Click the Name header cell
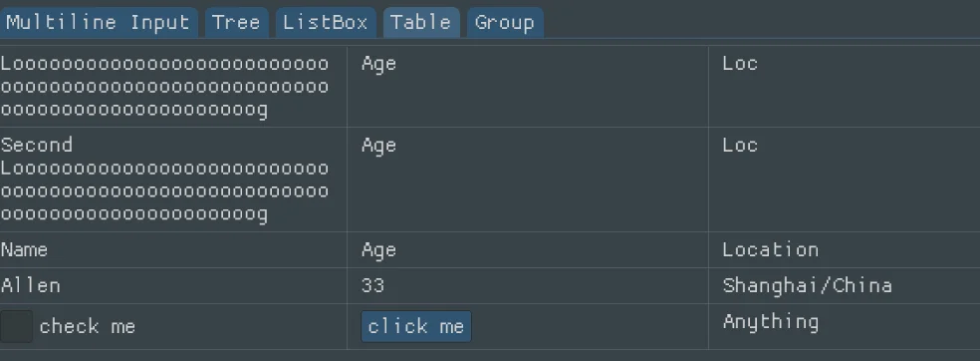 (173, 250)
